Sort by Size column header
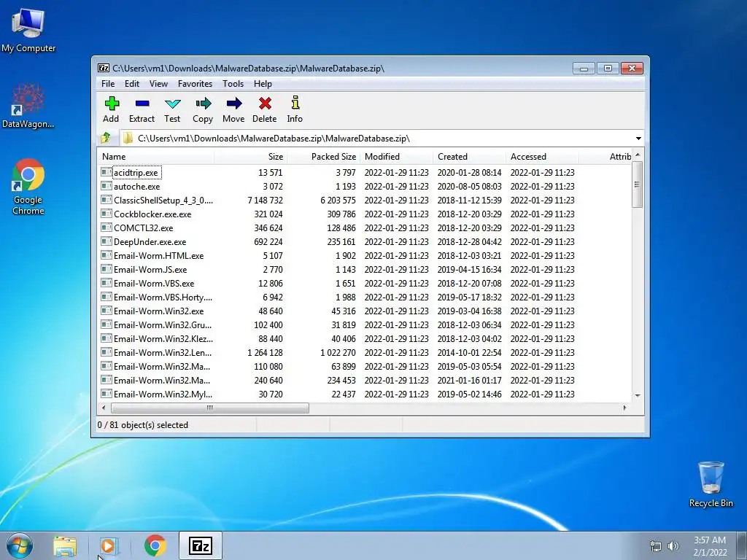 coord(251,157)
